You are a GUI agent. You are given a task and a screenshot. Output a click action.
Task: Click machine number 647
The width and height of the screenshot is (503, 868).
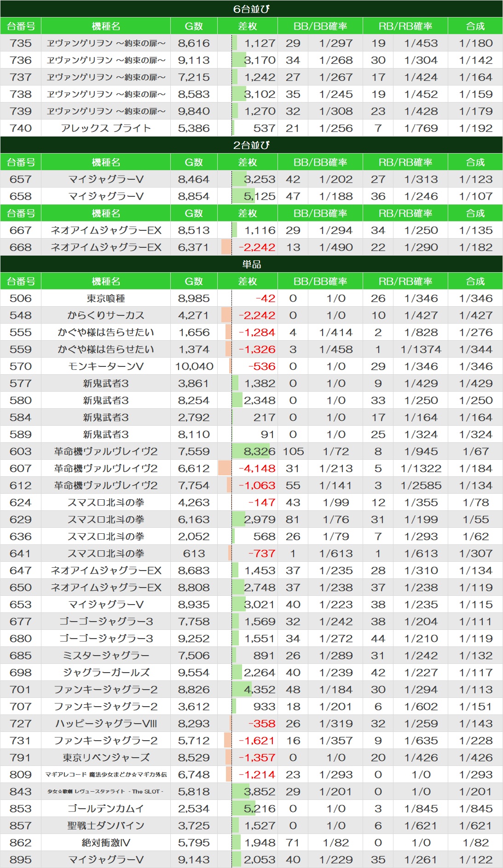(x=21, y=571)
